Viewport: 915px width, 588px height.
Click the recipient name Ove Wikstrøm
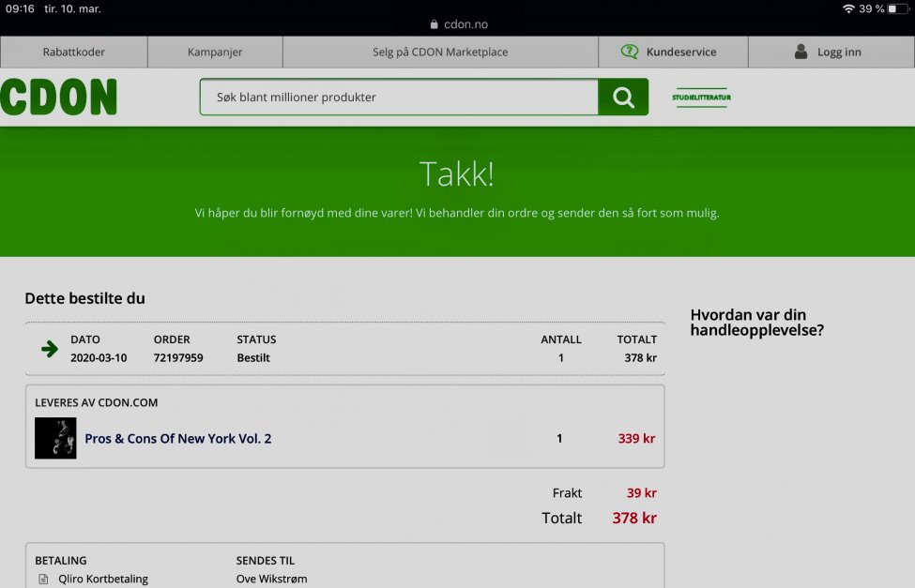[x=271, y=579]
